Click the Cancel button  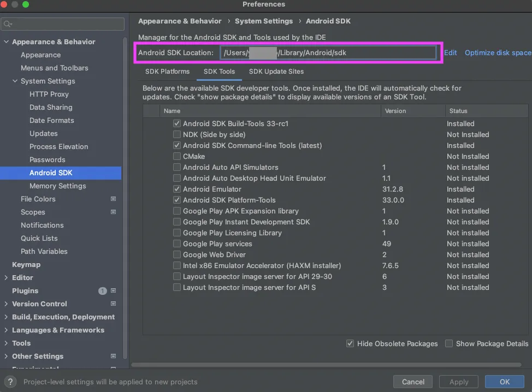413,382
